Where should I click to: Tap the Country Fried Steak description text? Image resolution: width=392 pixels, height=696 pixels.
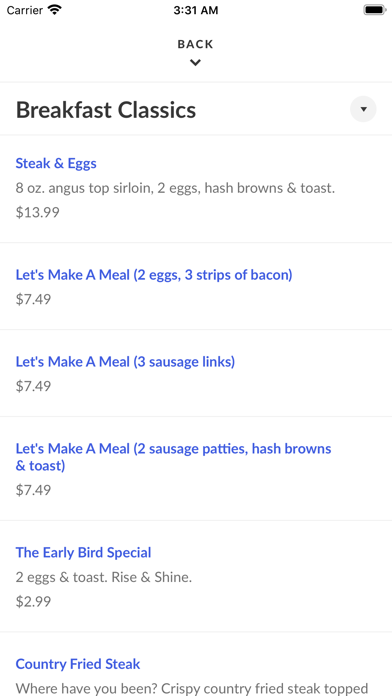click(x=192, y=688)
